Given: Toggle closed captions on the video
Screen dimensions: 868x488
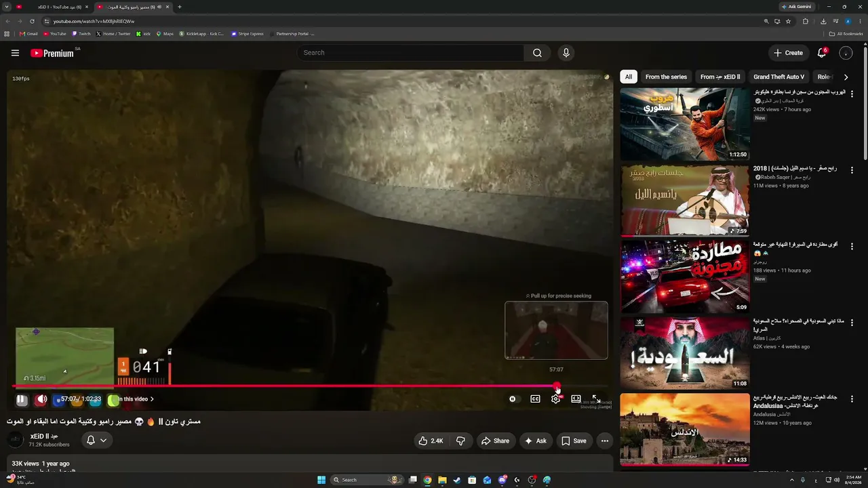Looking at the screenshot, I should pos(535,399).
